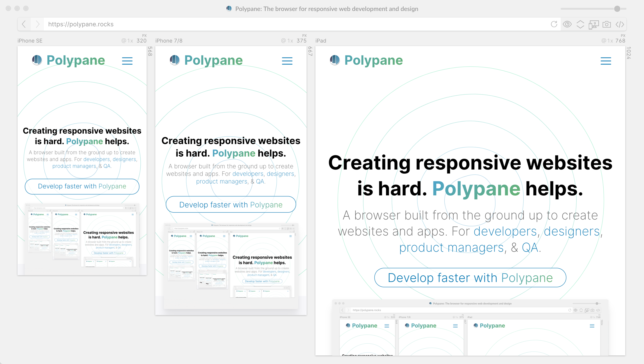Click the 'product managers' link in iPhone SE pane
The height and width of the screenshot is (364, 644).
coord(74,166)
